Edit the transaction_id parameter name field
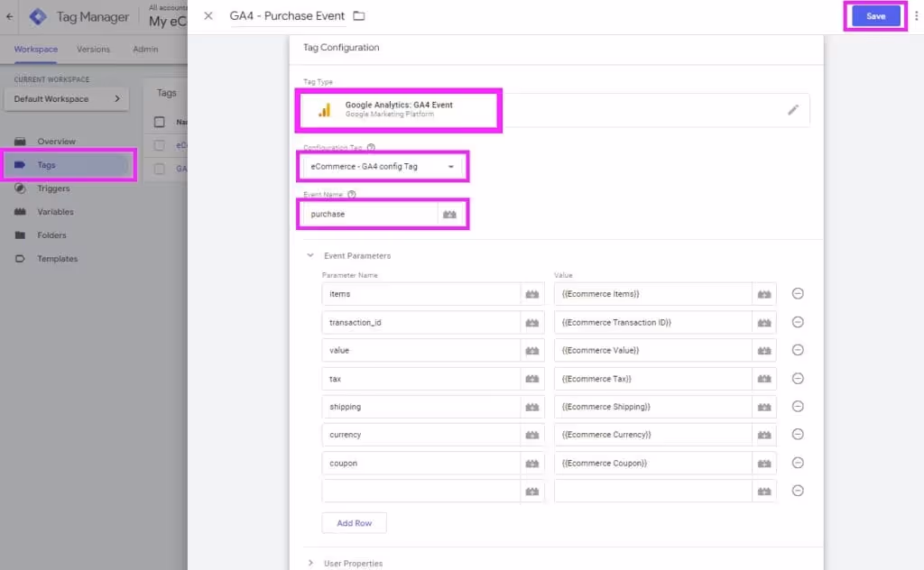This screenshot has height=570, width=924. [x=420, y=323]
